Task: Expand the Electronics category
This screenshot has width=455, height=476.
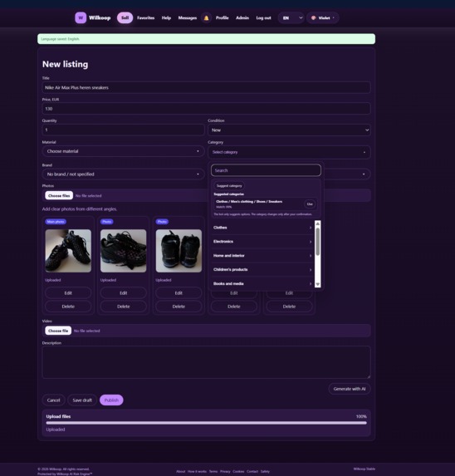Action: click(262, 242)
